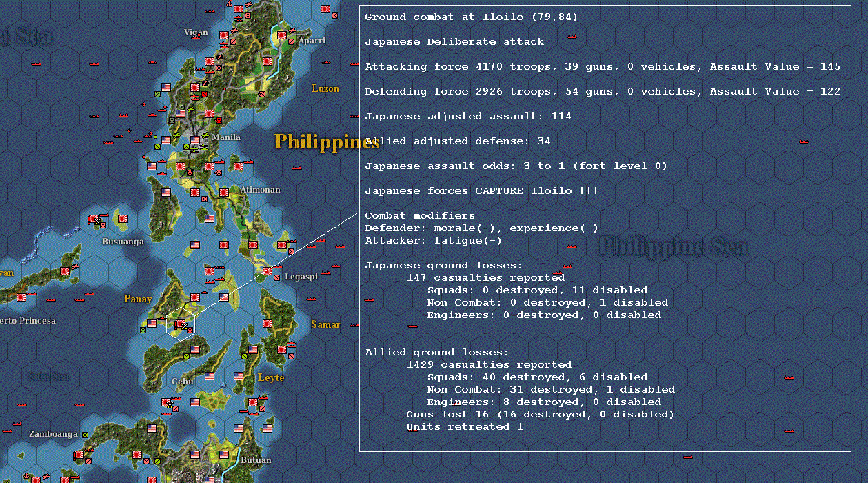Click the US flag left of Leyte label
Viewport: 868px width, 483px height.
tap(239, 377)
